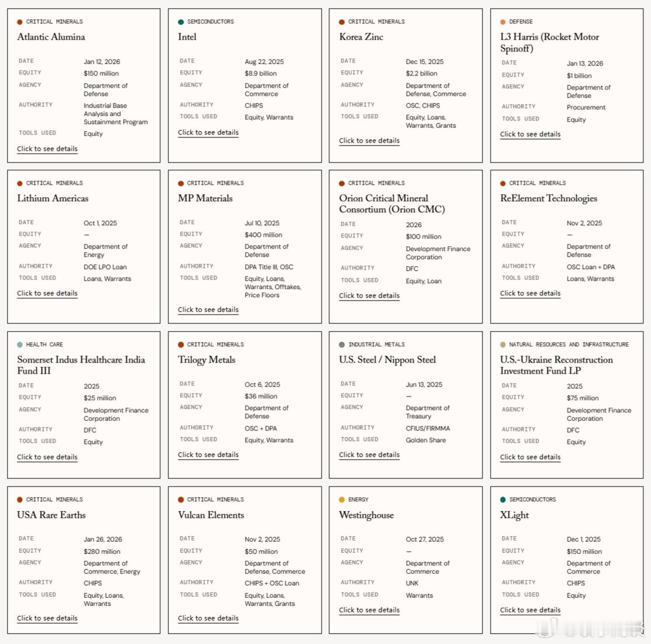
Task: Click the Lithium Americas card title
Action: [x=53, y=198]
